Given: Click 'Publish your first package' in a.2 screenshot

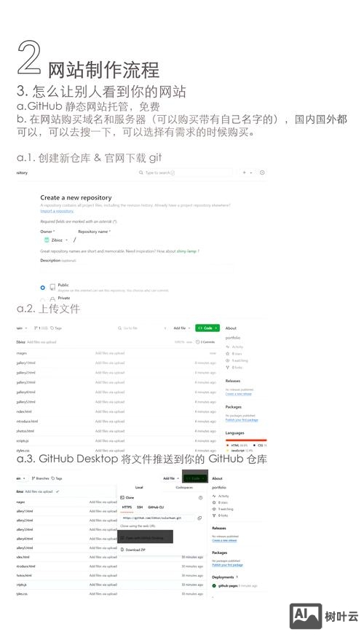Looking at the screenshot, I should point(242,420).
